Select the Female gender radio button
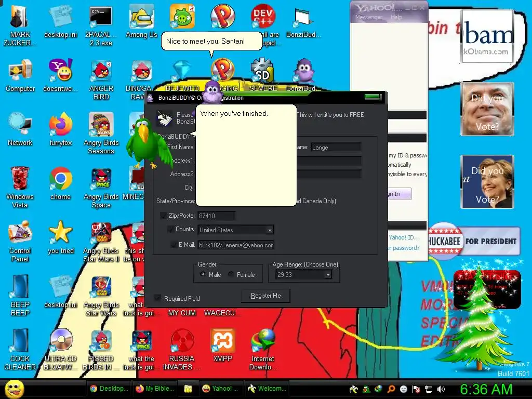Viewport: 532px width, 399px height. point(231,274)
